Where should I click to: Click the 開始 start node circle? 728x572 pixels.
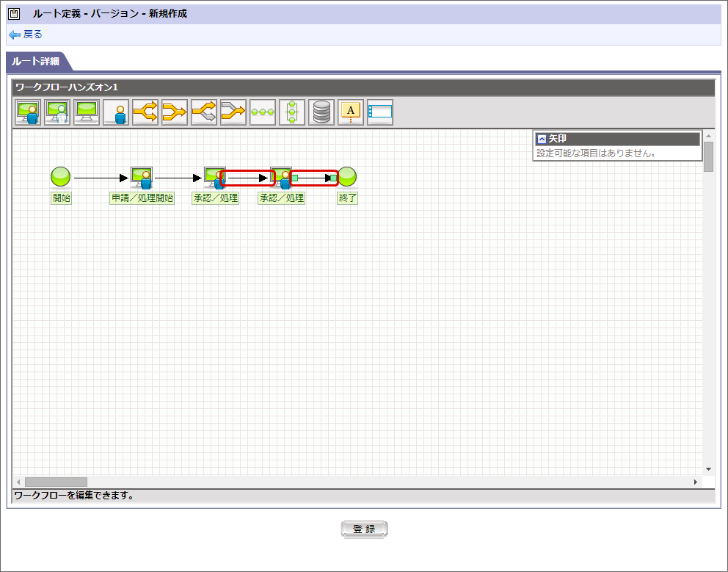coord(60,176)
